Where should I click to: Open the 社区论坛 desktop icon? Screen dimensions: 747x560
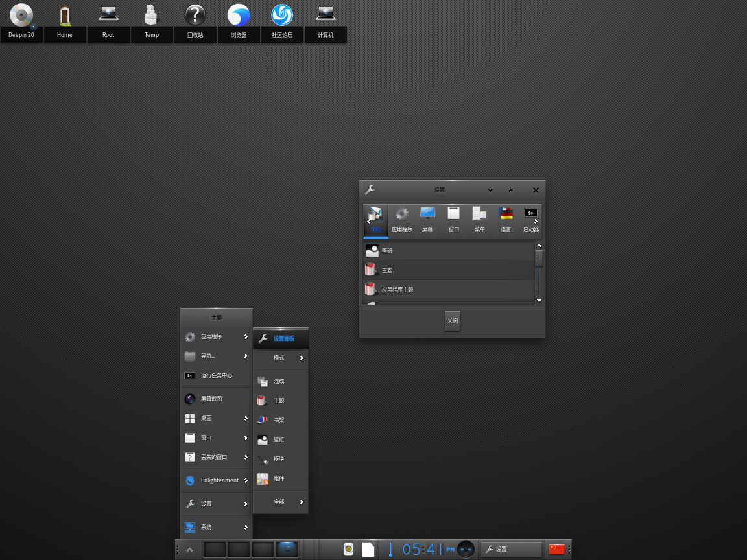(x=282, y=16)
